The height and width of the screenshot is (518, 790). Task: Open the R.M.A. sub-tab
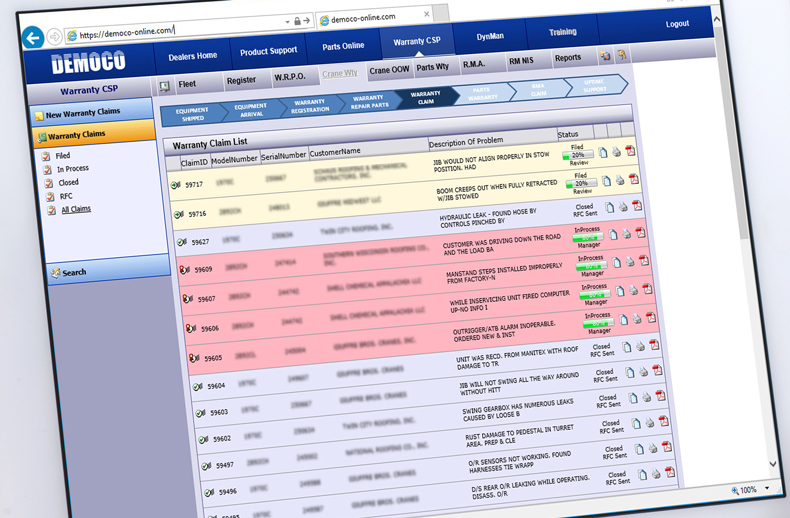473,65
